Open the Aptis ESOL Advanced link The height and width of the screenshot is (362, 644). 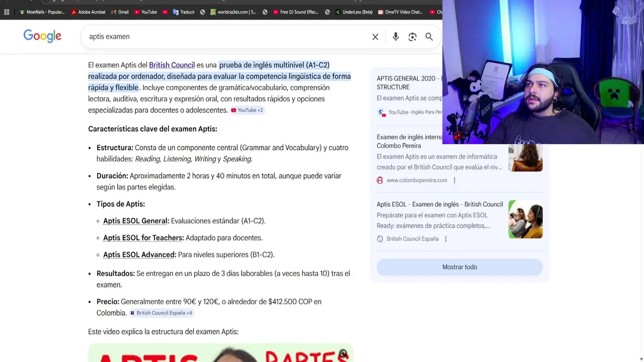pos(139,255)
